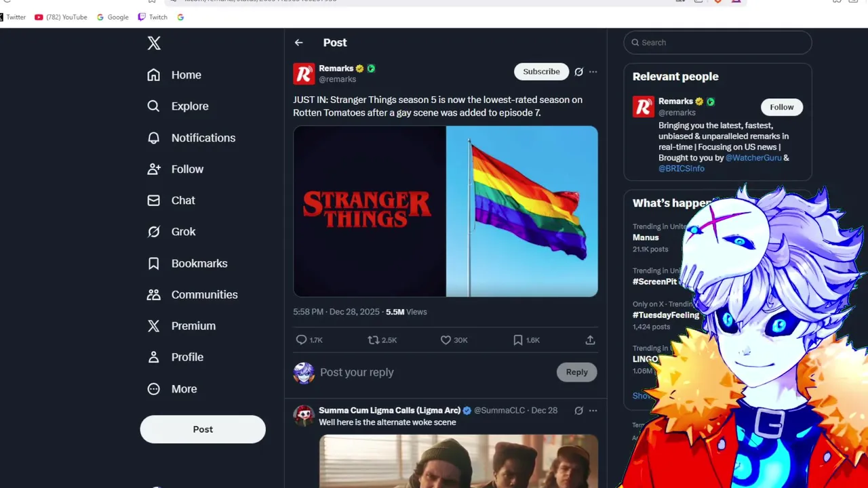Click Remarks avatar on the post
Screen dimensions: 868x488
[304, 74]
